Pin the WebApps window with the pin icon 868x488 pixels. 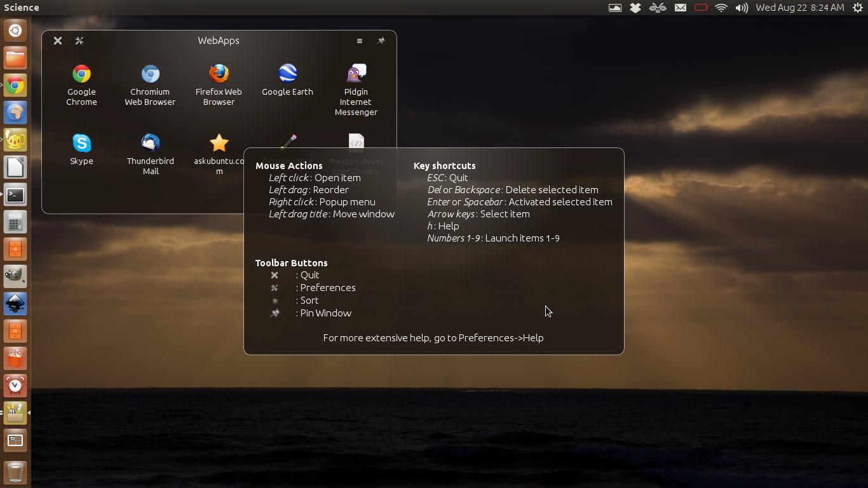[381, 41]
